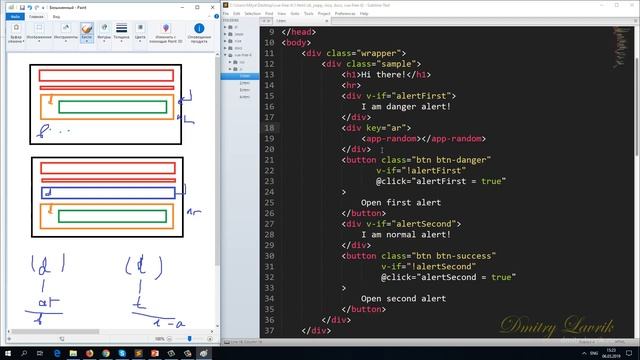This screenshot has height=360, width=640.
Task: Click "Open first alert" text on line 25
Action: [401, 202]
